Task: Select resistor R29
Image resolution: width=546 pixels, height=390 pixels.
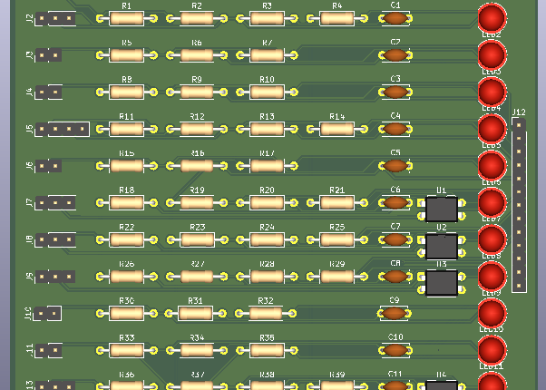Action: click(337, 277)
